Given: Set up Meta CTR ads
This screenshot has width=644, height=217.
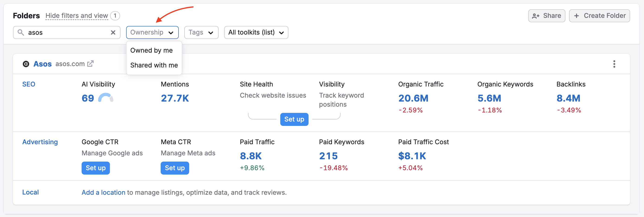Looking at the screenshot, I should tap(175, 168).
